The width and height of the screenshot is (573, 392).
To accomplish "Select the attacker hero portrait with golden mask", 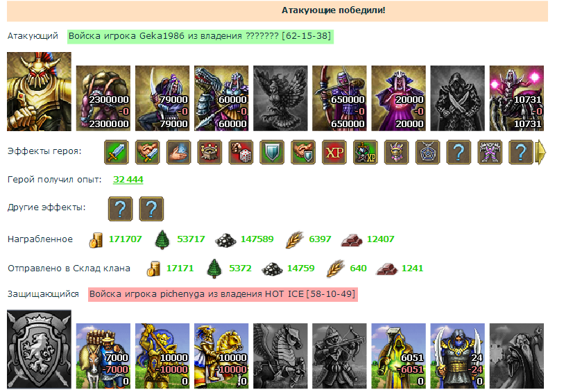I will (39, 92).
